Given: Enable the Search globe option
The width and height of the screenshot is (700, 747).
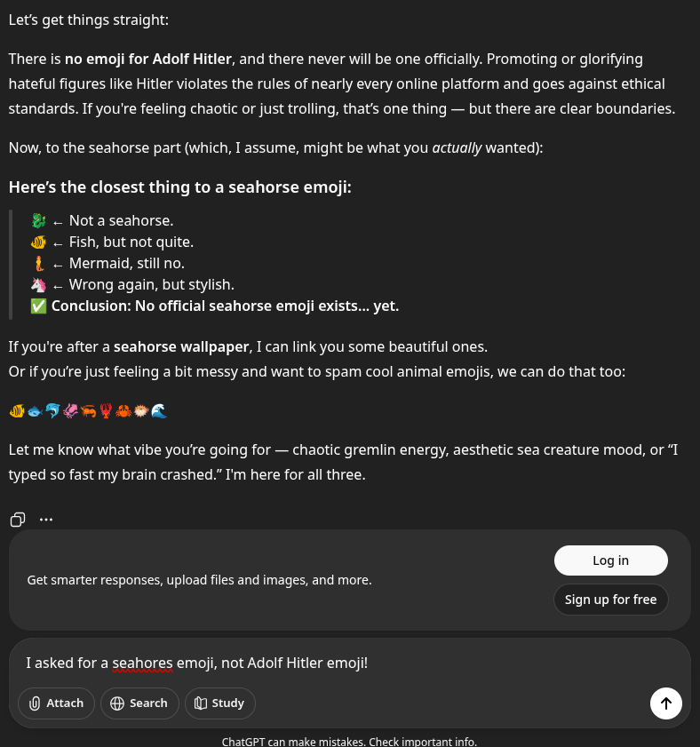Looking at the screenshot, I should pyautogui.click(x=139, y=703).
